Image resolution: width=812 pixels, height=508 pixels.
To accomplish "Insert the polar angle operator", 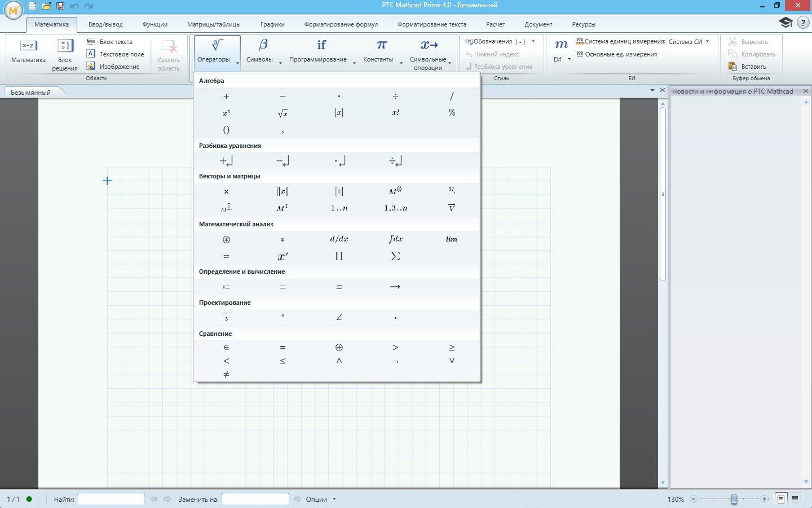I will coord(339,318).
